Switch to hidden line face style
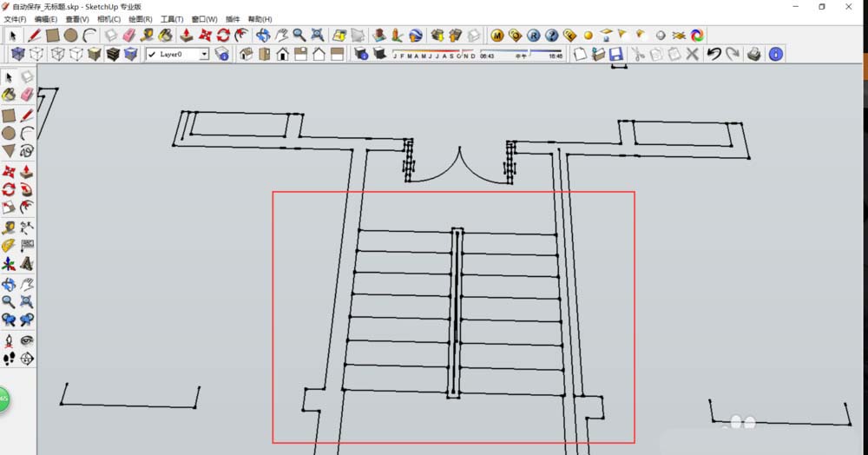 click(x=76, y=54)
